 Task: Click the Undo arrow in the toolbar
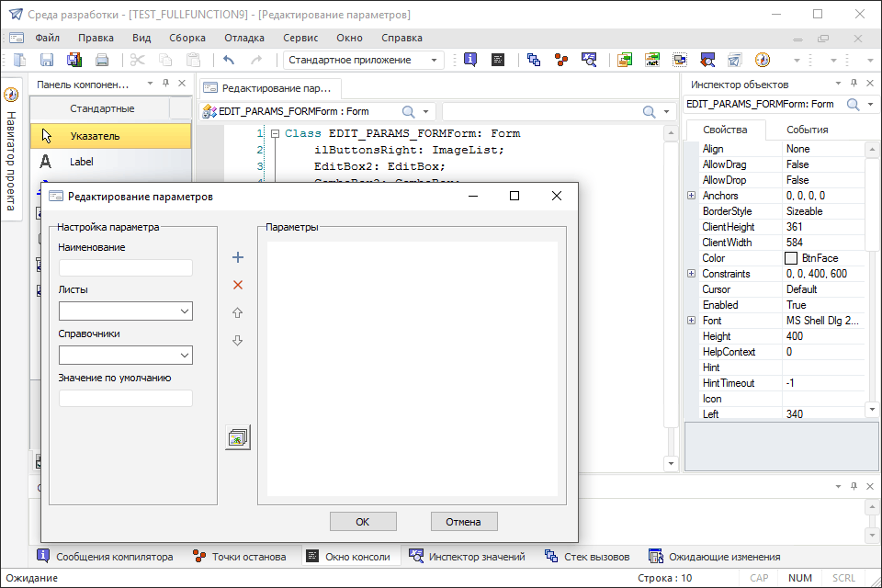229,60
